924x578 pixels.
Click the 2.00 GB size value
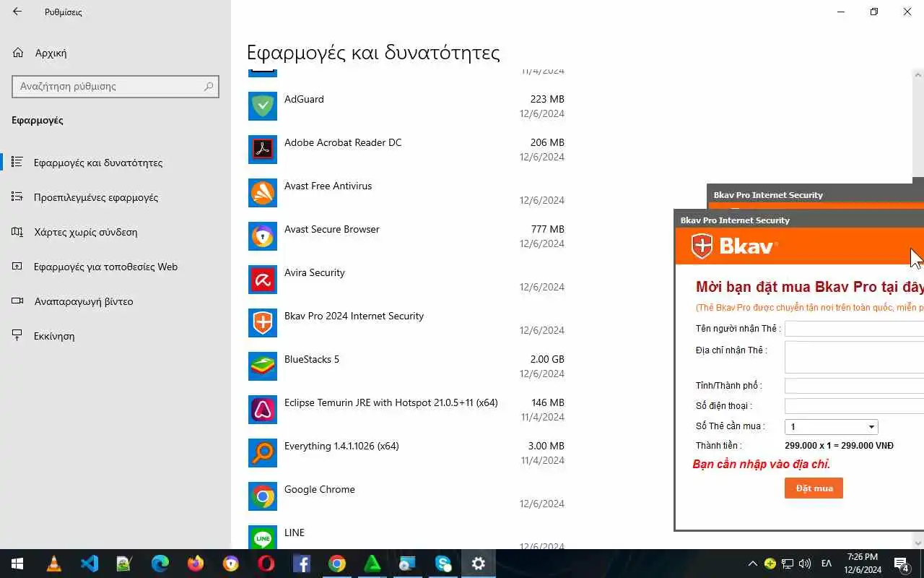[547, 359]
